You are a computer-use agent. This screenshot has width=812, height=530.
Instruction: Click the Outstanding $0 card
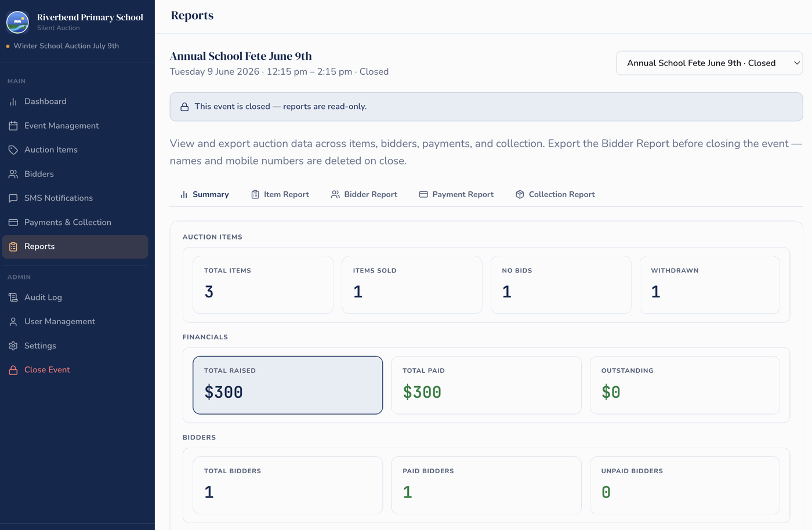[684, 385]
